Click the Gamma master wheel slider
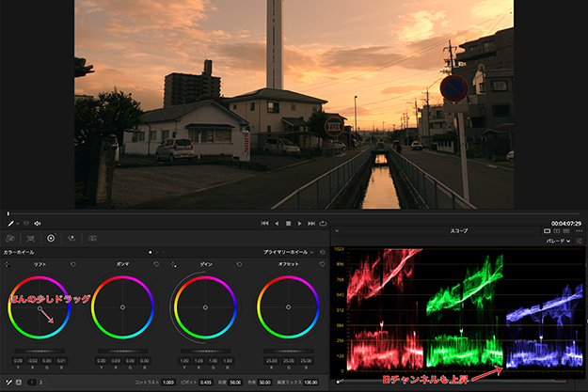Viewport: 588px width, 392px height. click(x=122, y=351)
